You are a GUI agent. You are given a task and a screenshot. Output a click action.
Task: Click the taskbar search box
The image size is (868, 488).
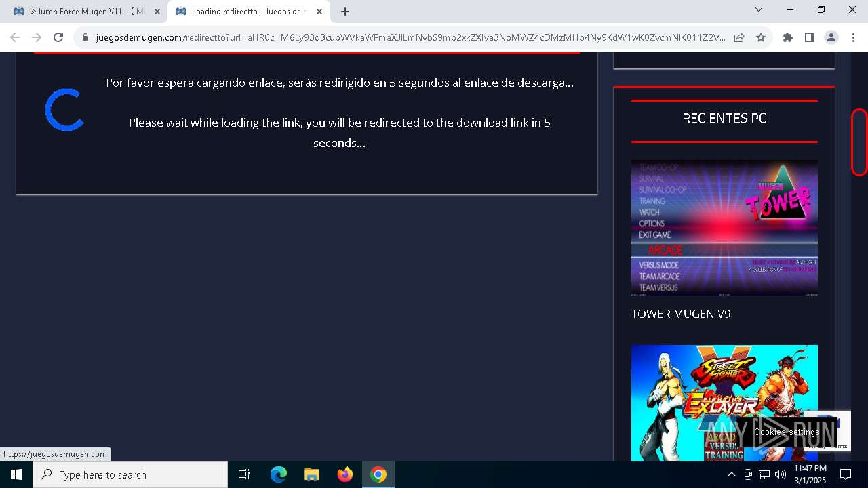point(130,474)
